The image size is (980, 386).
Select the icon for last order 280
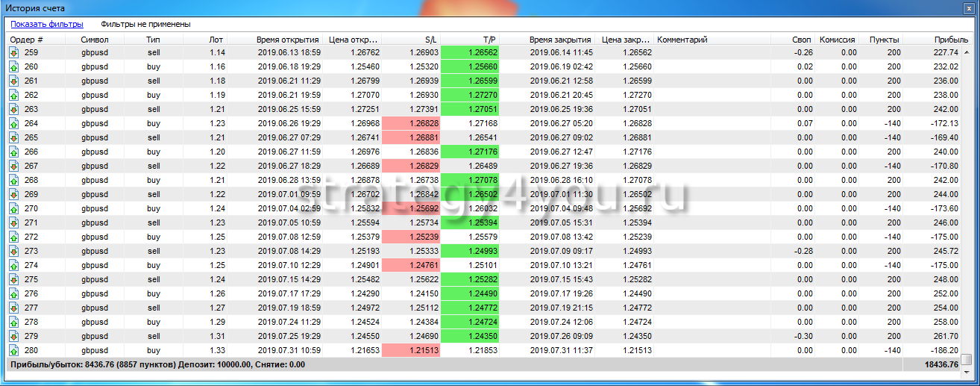tap(13, 350)
